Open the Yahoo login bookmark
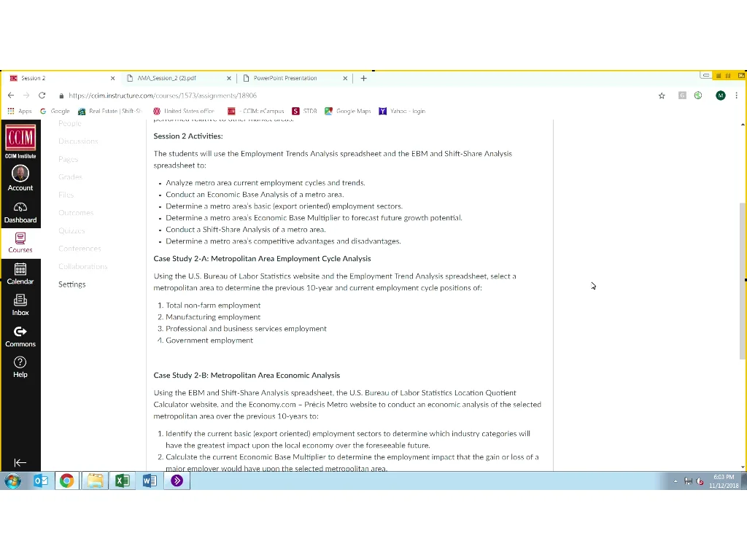The image size is (747, 560). point(402,111)
